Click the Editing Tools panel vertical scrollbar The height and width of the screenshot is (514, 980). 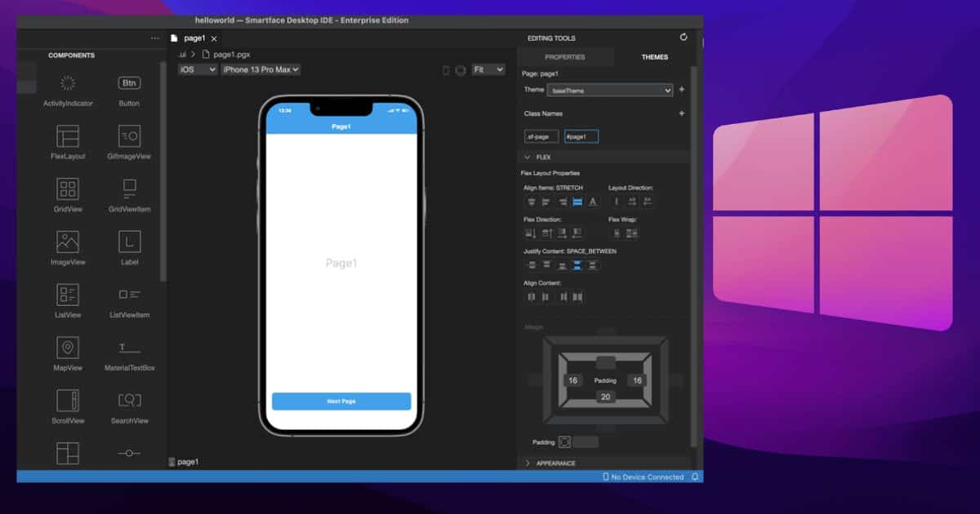694,245
